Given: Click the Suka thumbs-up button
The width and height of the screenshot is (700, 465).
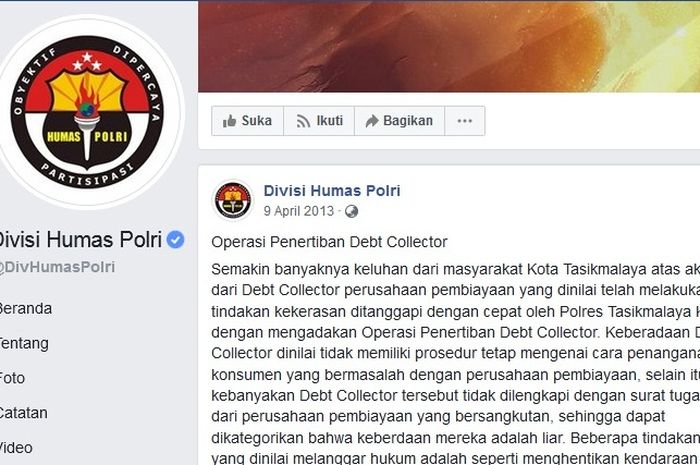Looking at the screenshot, I should click(x=248, y=121).
